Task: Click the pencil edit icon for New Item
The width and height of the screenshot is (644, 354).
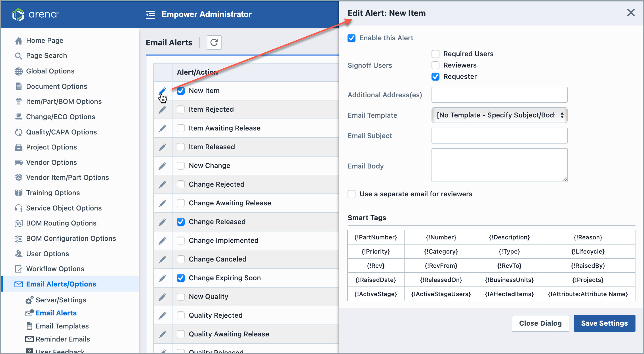Action: pyautogui.click(x=163, y=91)
